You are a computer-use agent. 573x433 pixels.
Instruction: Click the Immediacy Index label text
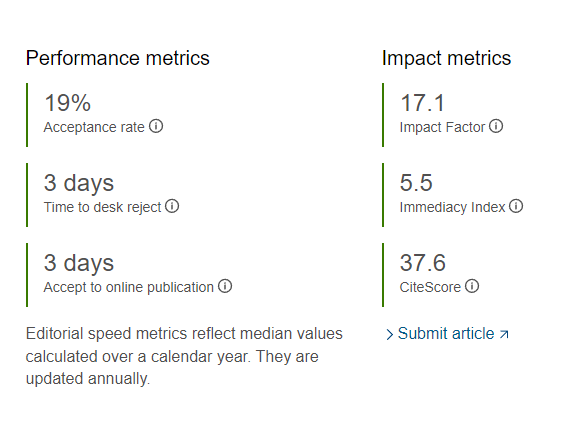452,207
